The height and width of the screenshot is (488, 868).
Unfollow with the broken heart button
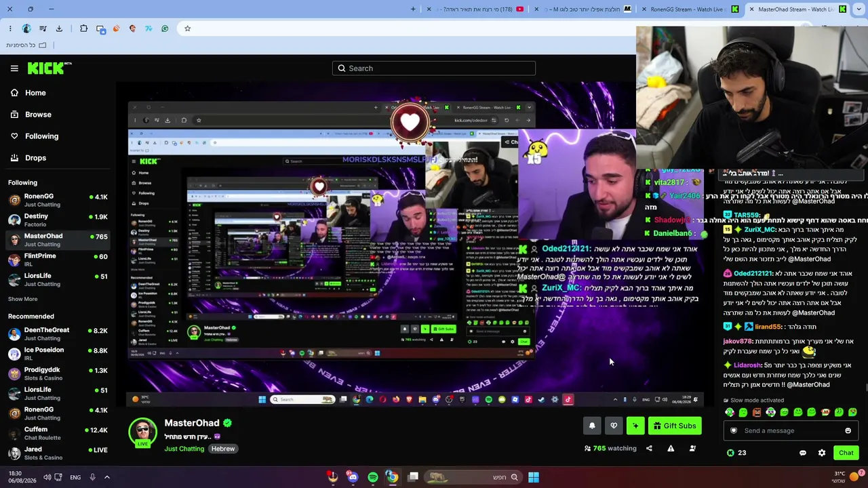[x=614, y=426]
